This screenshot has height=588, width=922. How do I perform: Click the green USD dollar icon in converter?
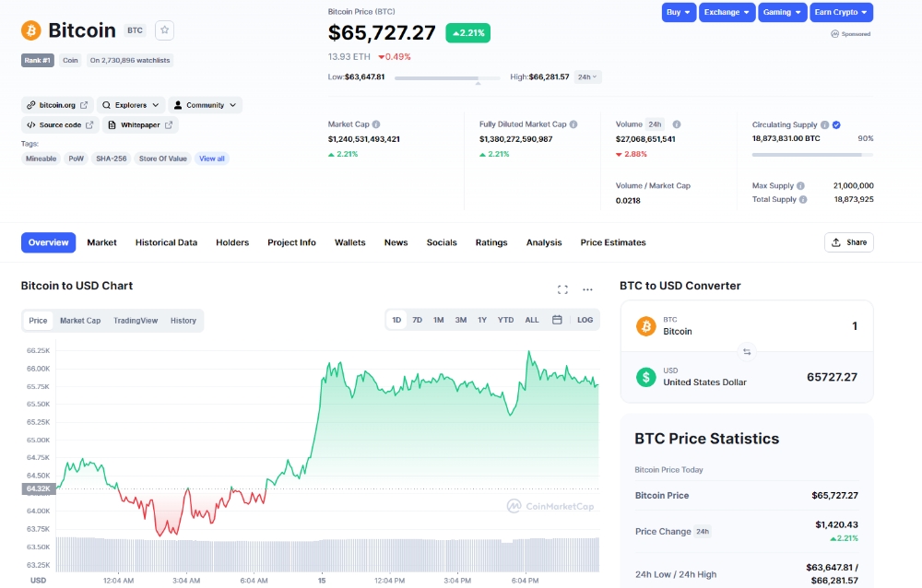[646, 376]
